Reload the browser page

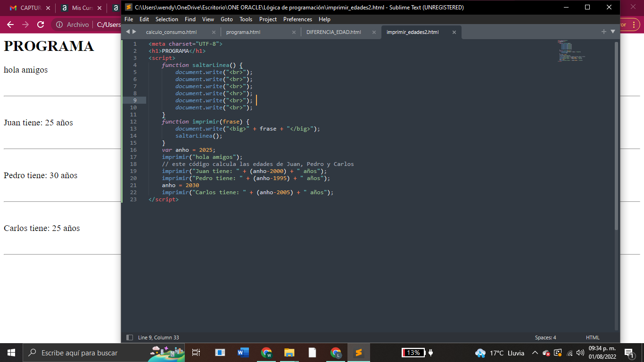click(x=41, y=25)
